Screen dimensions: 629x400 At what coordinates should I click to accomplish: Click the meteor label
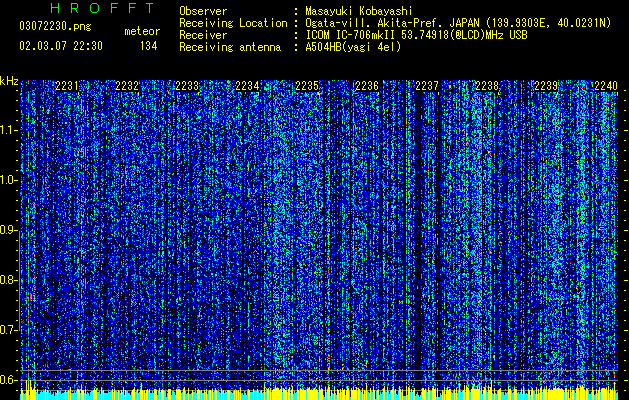[142, 31]
